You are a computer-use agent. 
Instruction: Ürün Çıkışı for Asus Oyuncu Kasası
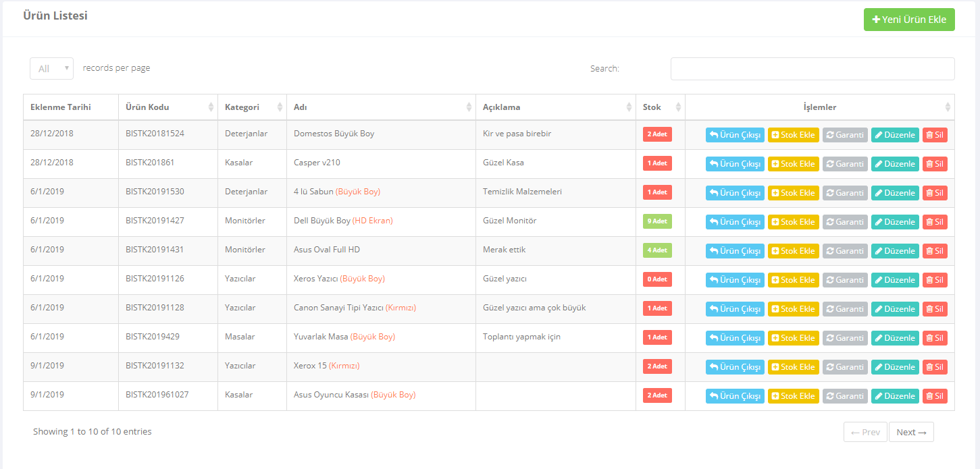pos(735,396)
